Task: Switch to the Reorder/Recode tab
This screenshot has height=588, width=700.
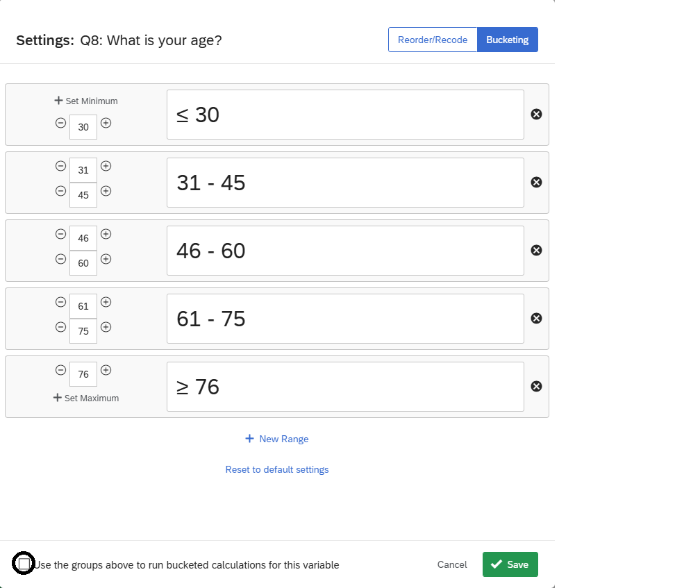Action: [433, 40]
